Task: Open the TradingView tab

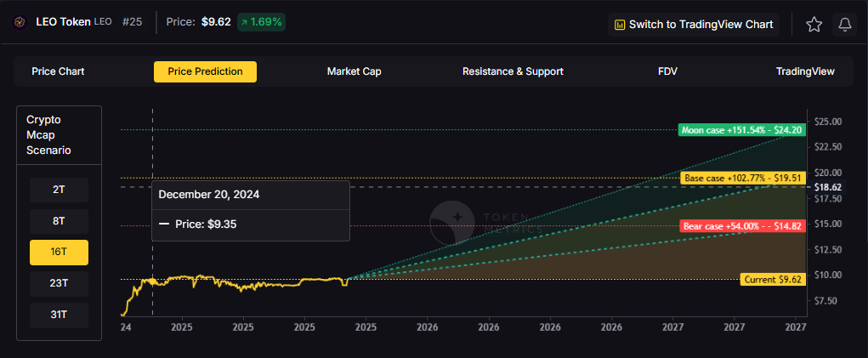Action: (805, 71)
